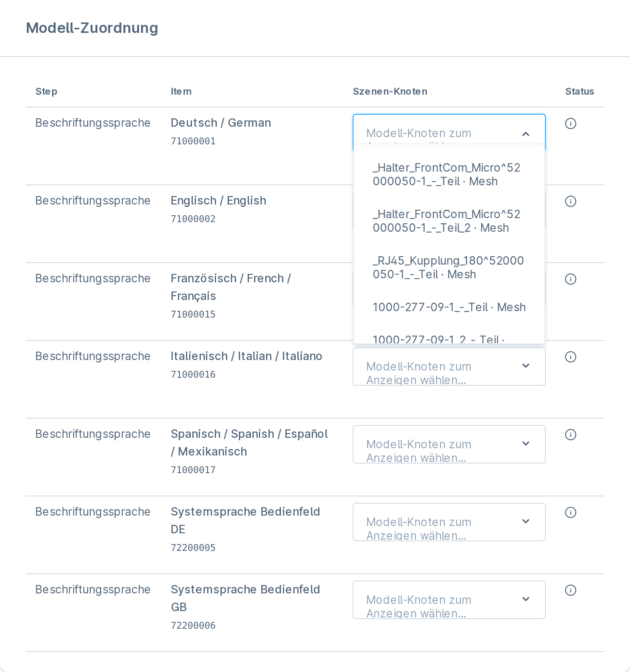Screen dimensions: 630x672
Task: Click status info icon for Italienisch row
Action: (571, 357)
